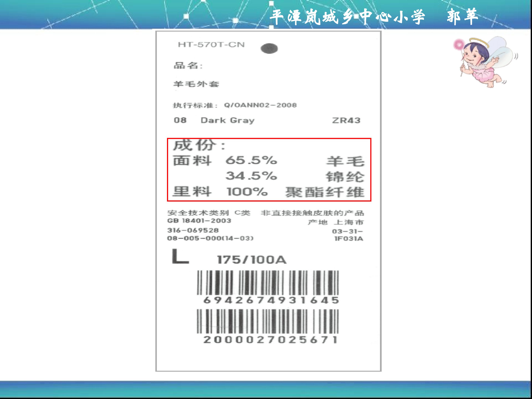Click the 聚酯纤维 lining text
Screen dimensions: 532x399
pyautogui.click(x=325, y=192)
